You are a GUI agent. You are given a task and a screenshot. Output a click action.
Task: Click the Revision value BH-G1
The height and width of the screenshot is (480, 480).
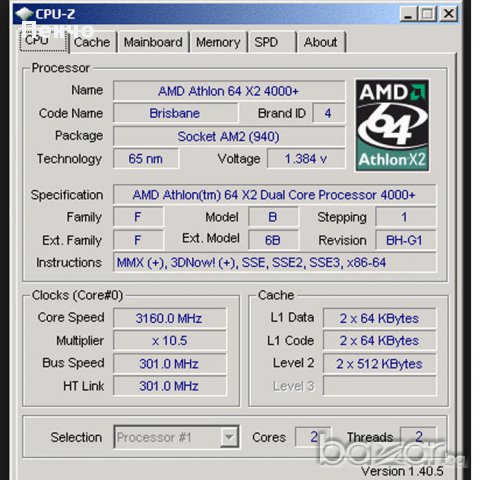pos(405,240)
